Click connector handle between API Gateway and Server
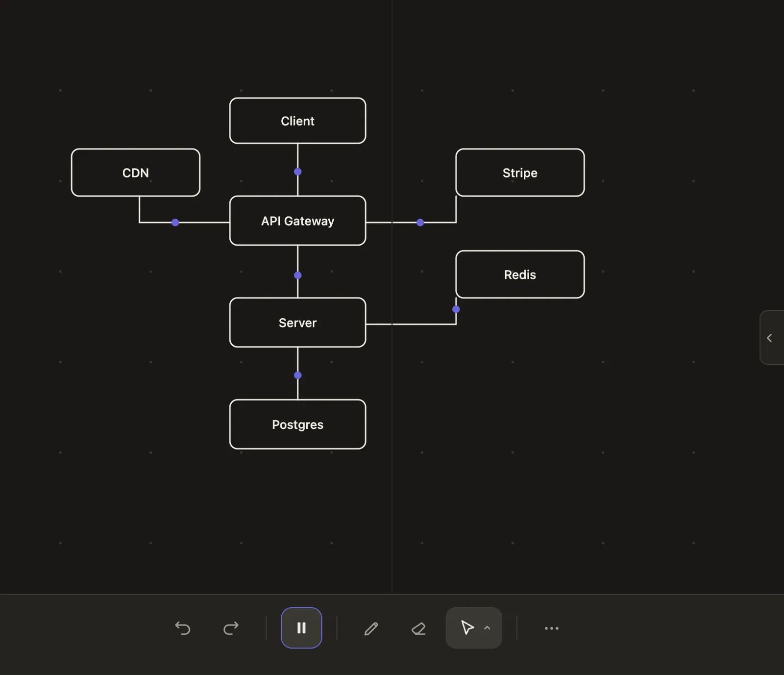Screen dimensions: 784x675 click(x=297, y=275)
